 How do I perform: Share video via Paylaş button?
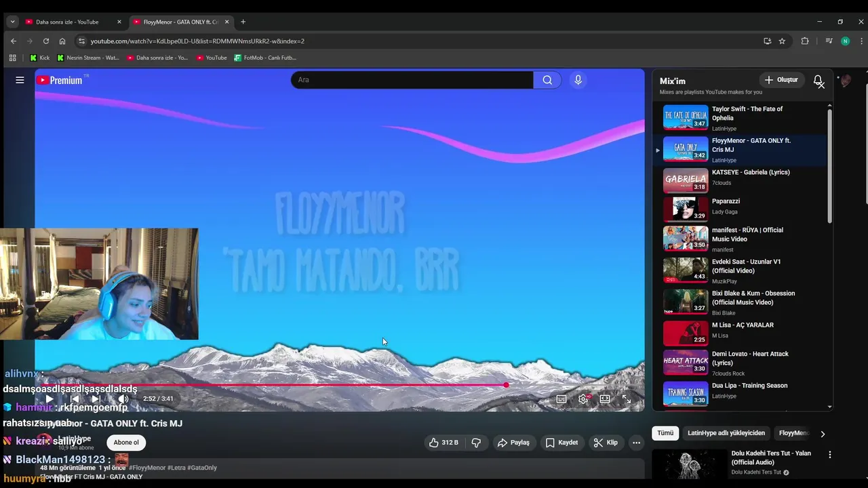click(513, 443)
